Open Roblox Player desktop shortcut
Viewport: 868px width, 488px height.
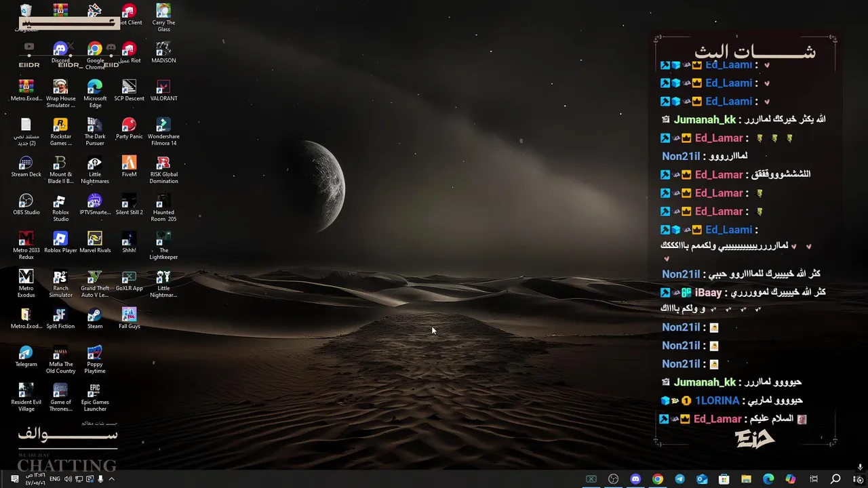click(x=60, y=242)
